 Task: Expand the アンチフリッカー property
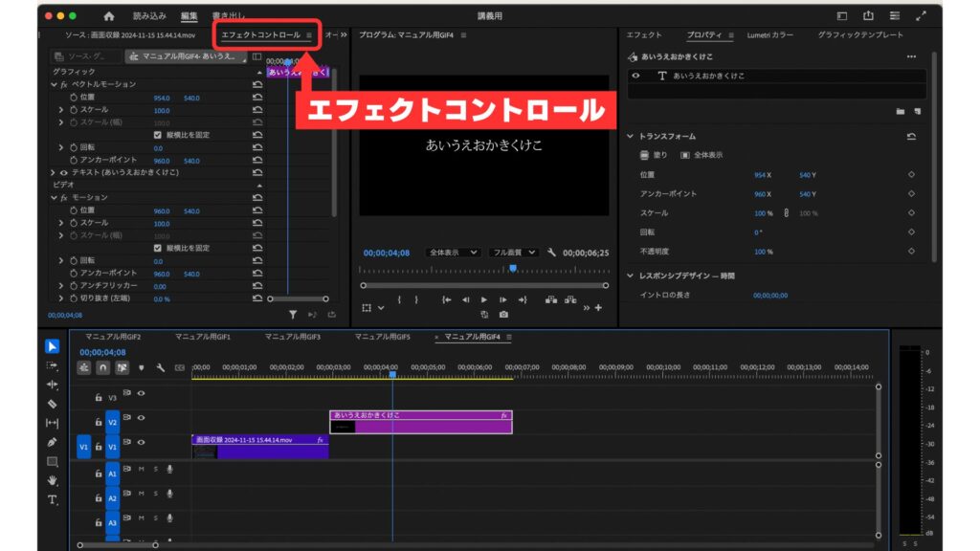(x=61, y=285)
